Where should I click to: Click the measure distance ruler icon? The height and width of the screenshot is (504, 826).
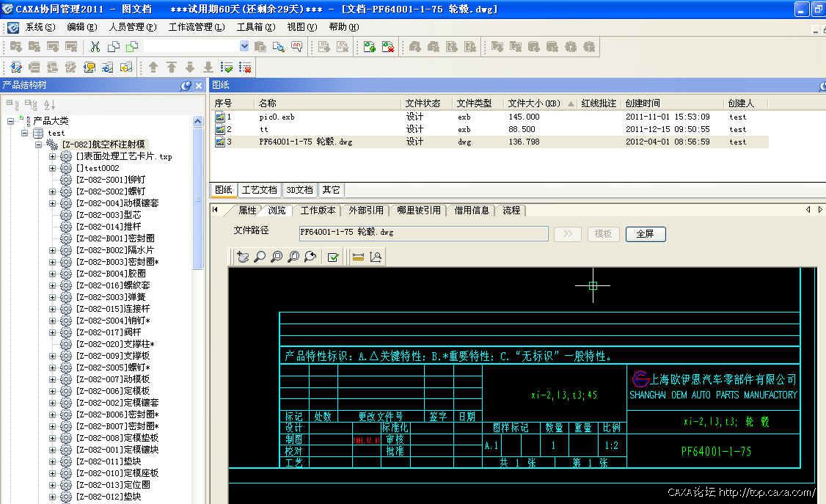click(358, 257)
